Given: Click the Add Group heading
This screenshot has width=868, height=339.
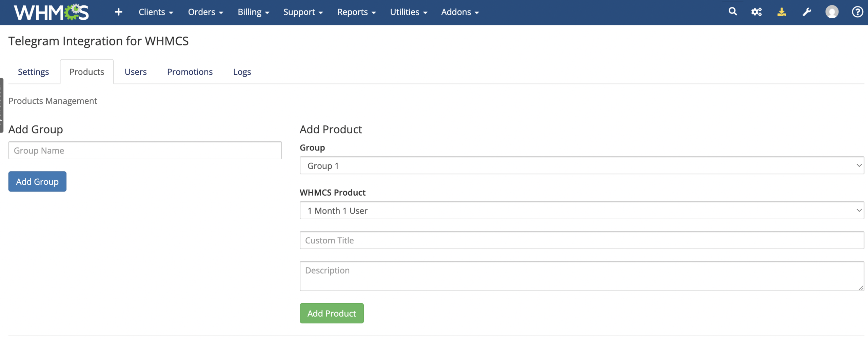Looking at the screenshot, I should [x=36, y=129].
